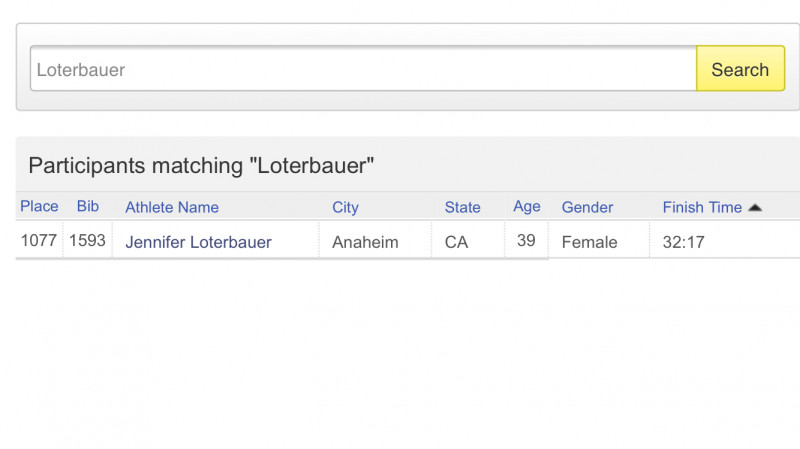Screen dimensions: 800x449
Task: Sort results by Gender column header
Action: click(x=587, y=208)
